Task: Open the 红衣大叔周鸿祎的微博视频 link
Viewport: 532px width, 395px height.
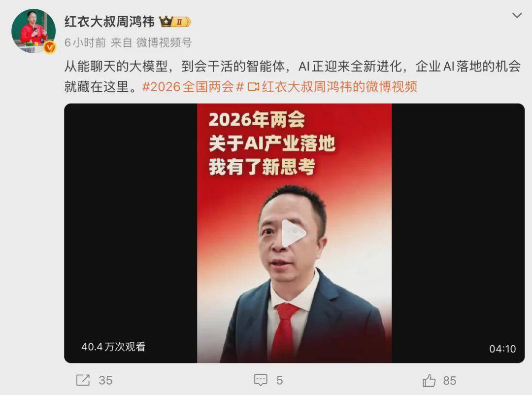Action: point(339,87)
